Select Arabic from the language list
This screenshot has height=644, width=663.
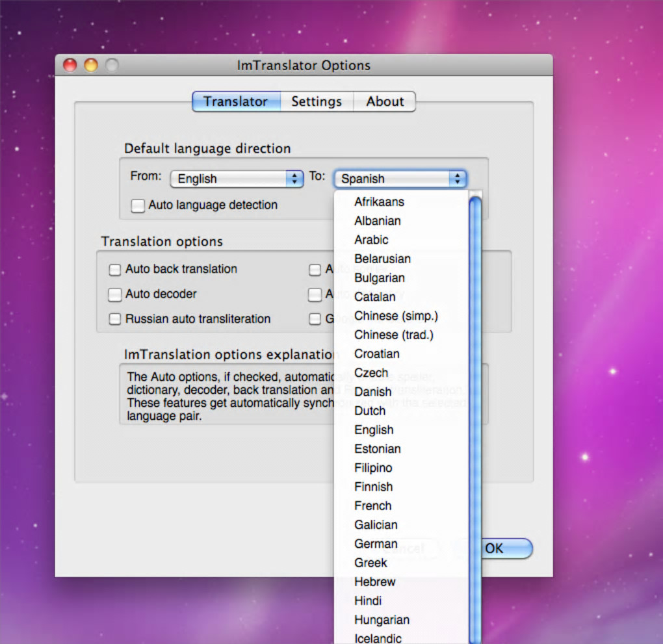coord(402,240)
